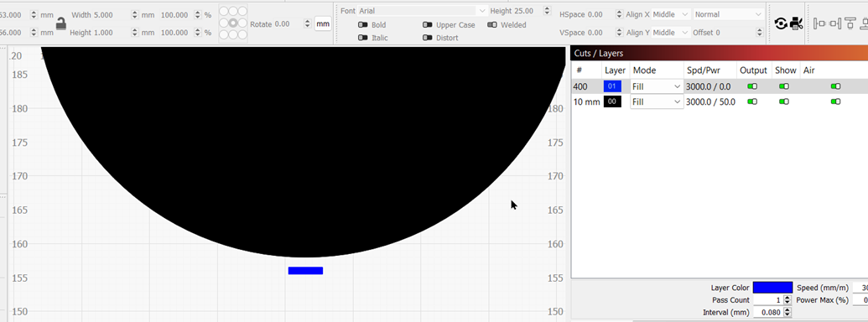
Task: Toggle the Italic text switch
Action: coord(363,38)
